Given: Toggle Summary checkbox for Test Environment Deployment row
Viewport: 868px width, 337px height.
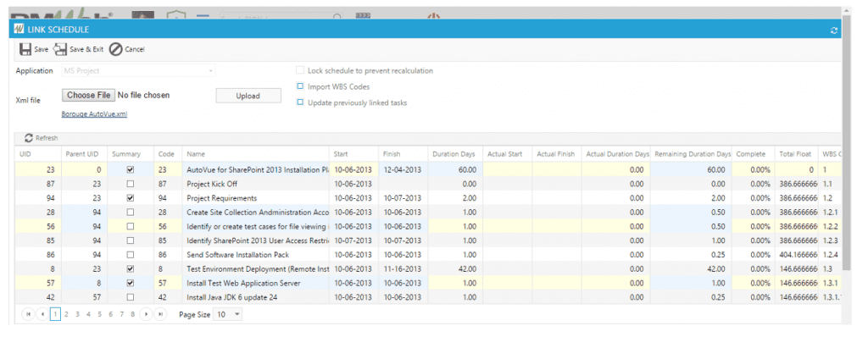Looking at the screenshot, I should pyautogui.click(x=130, y=269).
